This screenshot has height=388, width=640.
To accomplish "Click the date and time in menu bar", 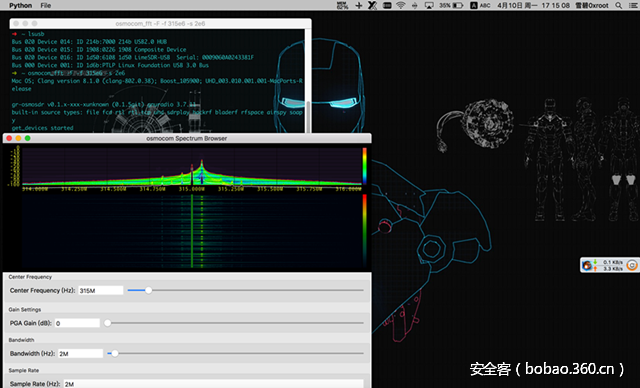I will [x=533, y=5].
